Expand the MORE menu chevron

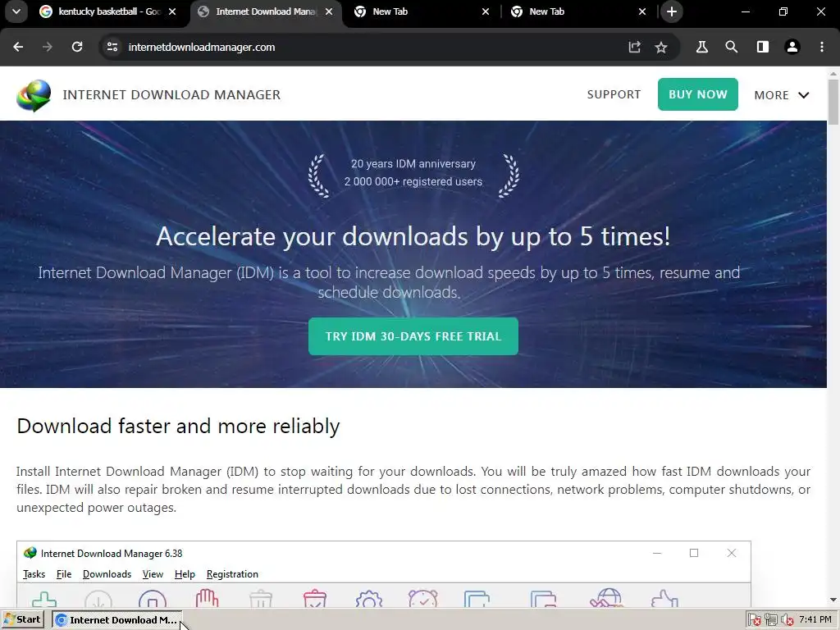pyautogui.click(x=803, y=95)
